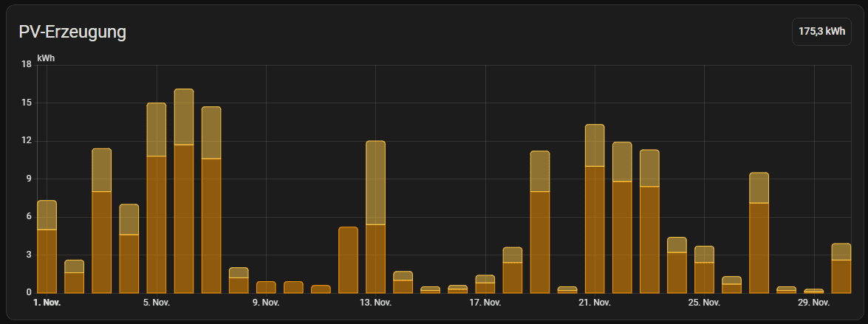Click the 15 y-axis value

click(27, 103)
